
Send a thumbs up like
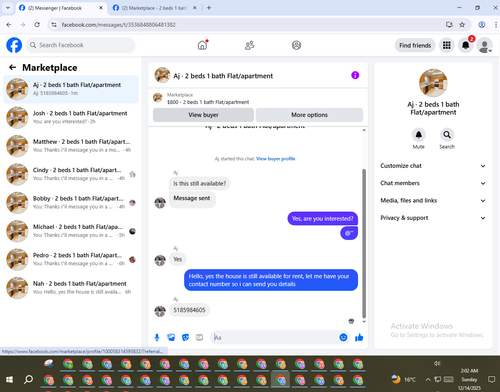pyautogui.click(x=359, y=337)
